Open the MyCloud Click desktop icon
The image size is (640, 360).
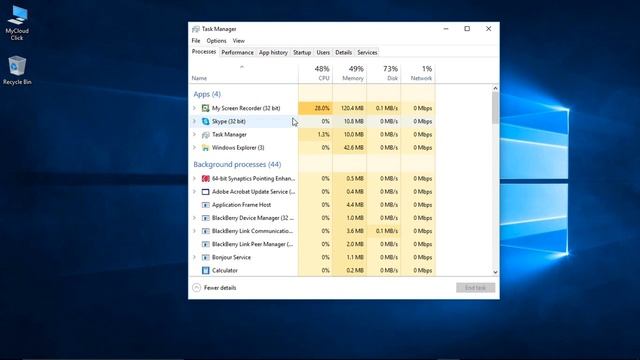(x=17, y=23)
